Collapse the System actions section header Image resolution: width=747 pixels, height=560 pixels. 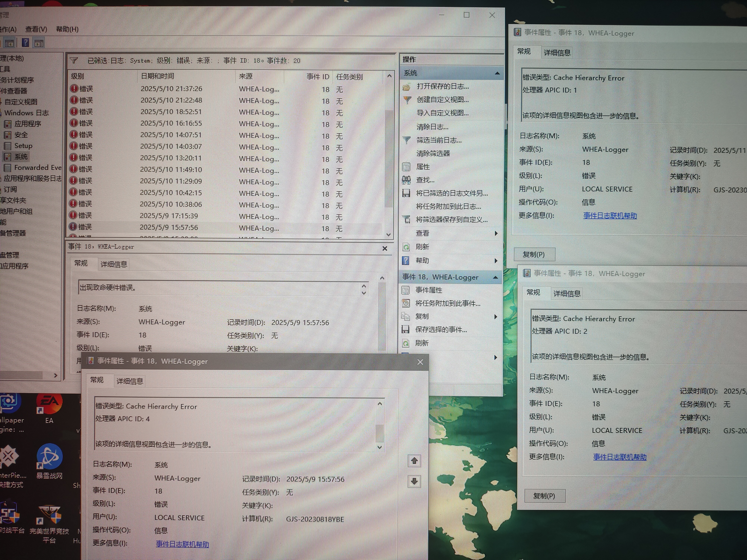coord(497,73)
